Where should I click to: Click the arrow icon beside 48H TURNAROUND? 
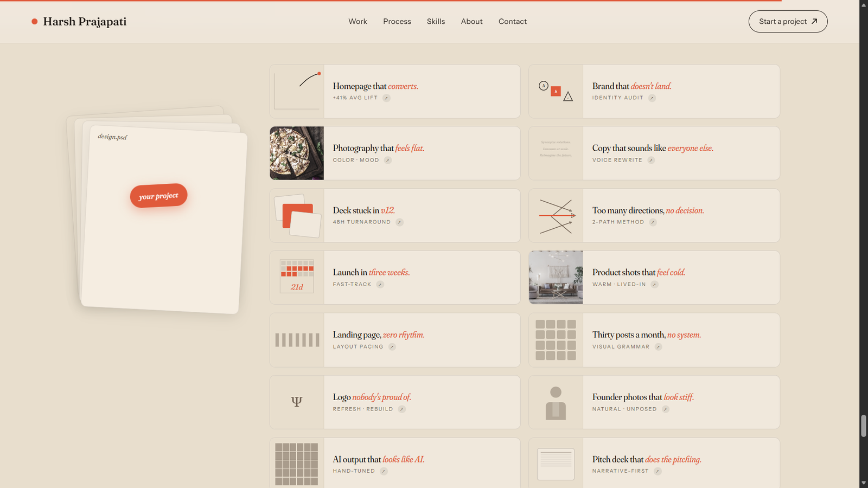coord(399,222)
